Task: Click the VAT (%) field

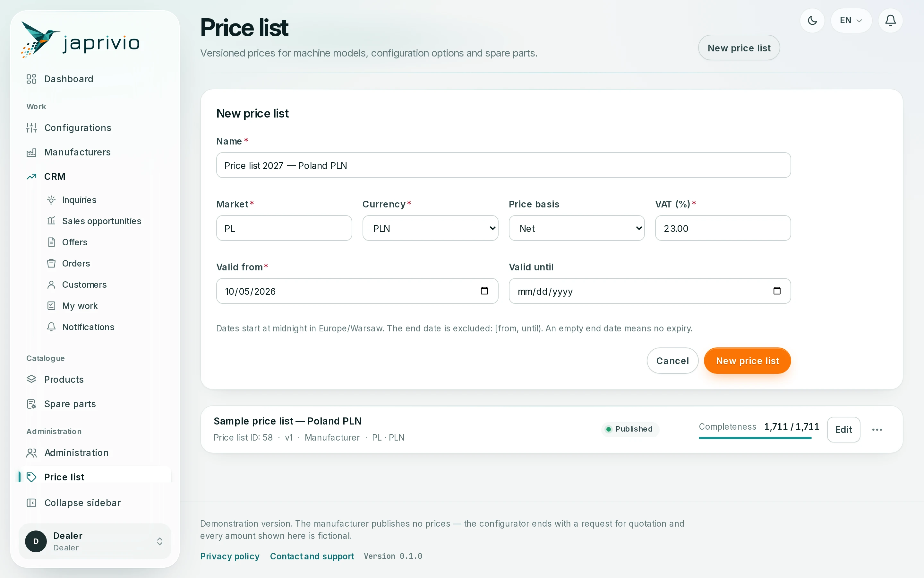Action: [x=723, y=228]
